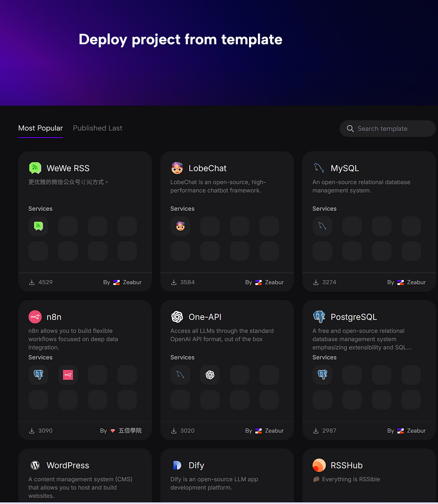The height and width of the screenshot is (504, 438).
Task: Focus the Search template field
Action: [x=388, y=129]
